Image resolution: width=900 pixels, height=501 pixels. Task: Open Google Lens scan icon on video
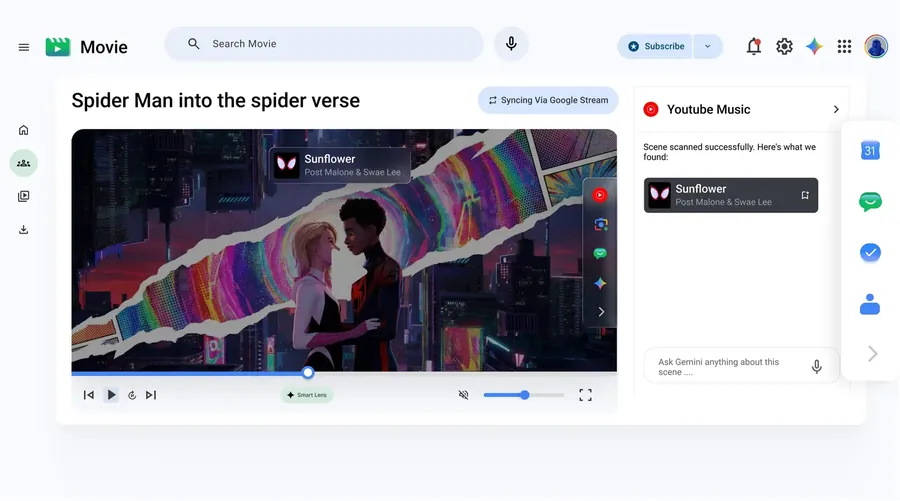[x=600, y=224]
